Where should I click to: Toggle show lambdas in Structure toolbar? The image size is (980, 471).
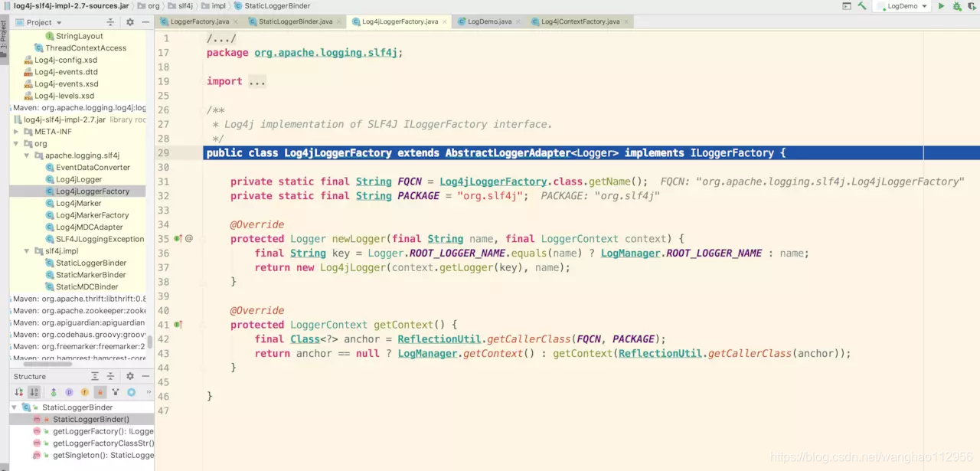click(x=131, y=392)
